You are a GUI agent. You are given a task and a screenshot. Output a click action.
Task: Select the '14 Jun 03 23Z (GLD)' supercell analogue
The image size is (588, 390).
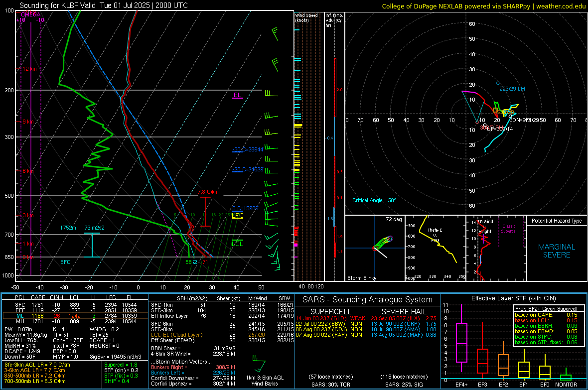(330, 318)
